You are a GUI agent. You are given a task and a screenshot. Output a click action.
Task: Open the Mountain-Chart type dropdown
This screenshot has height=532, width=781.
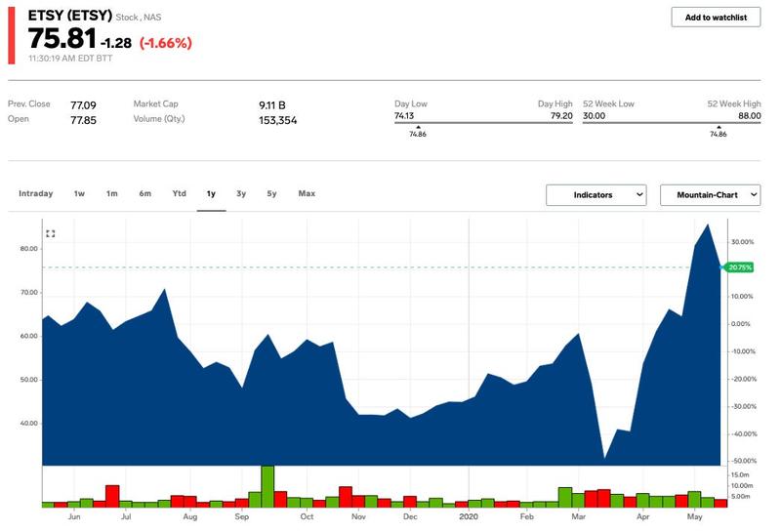pyautogui.click(x=711, y=195)
